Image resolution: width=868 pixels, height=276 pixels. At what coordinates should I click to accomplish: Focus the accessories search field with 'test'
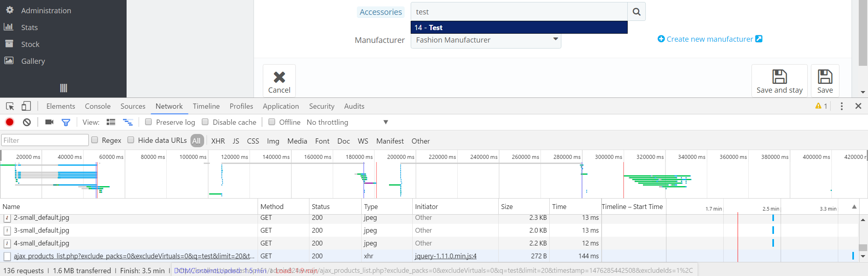519,12
